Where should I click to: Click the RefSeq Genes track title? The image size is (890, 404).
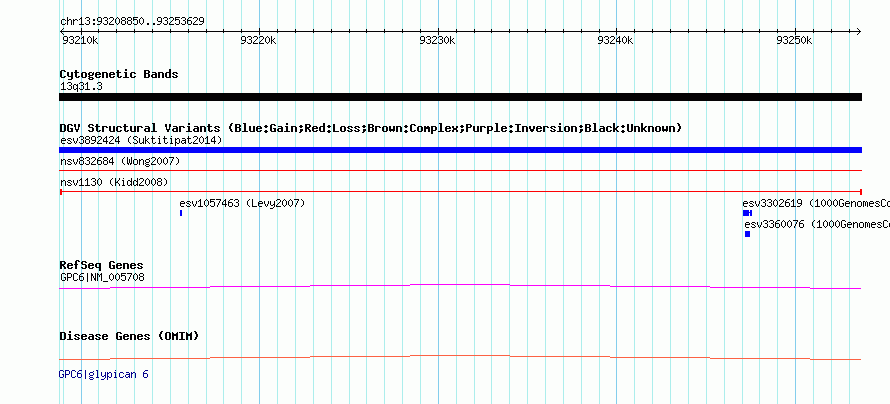coord(102,266)
